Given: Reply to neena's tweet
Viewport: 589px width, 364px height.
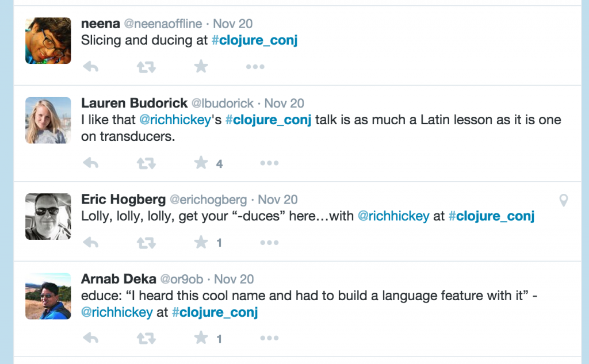Looking at the screenshot, I should [x=90, y=67].
